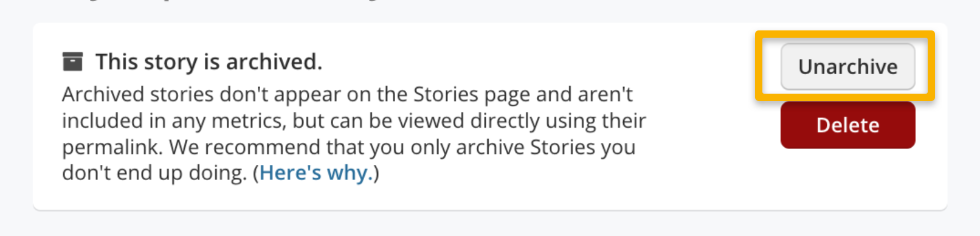Open the "Here's why." link
980x236 pixels.
[316, 173]
